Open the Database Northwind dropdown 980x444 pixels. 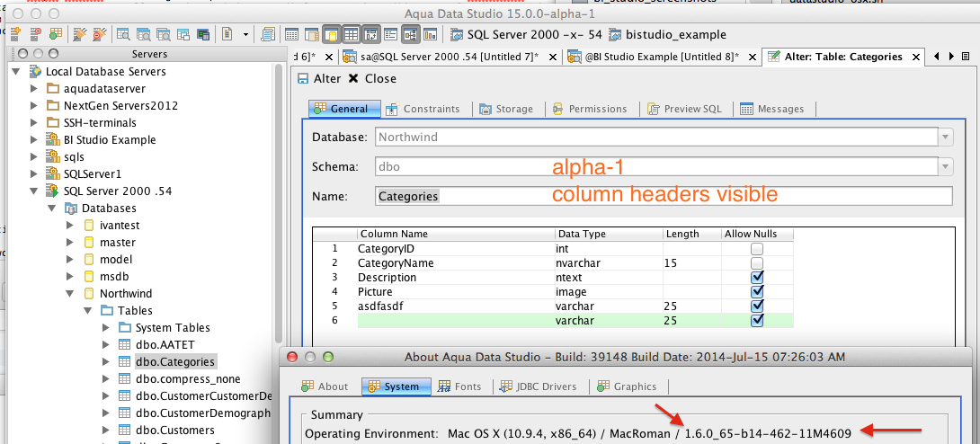[x=946, y=137]
